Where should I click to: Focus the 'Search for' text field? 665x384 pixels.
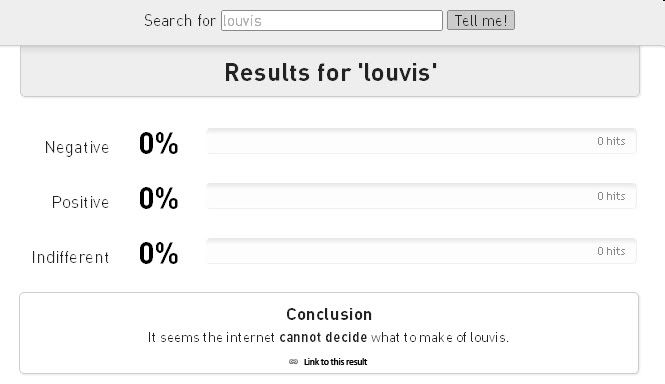(x=332, y=20)
